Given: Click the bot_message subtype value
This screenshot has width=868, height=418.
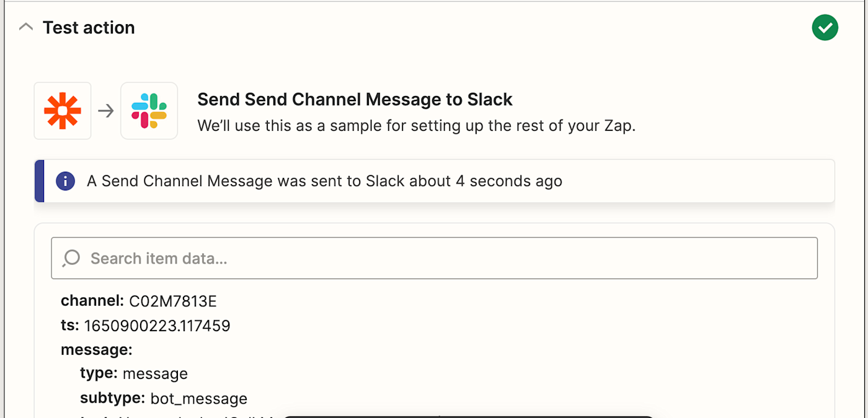Looking at the screenshot, I should coord(198,398).
